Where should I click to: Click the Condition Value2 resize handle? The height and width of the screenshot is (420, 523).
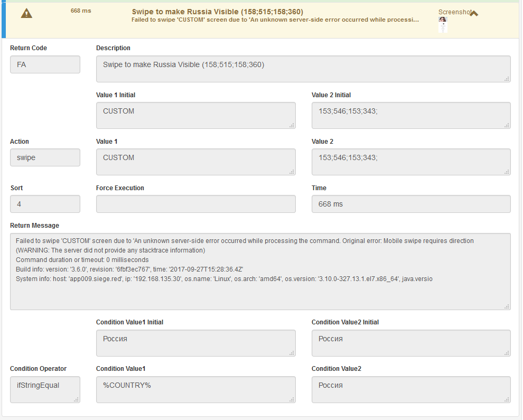click(507, 399)
